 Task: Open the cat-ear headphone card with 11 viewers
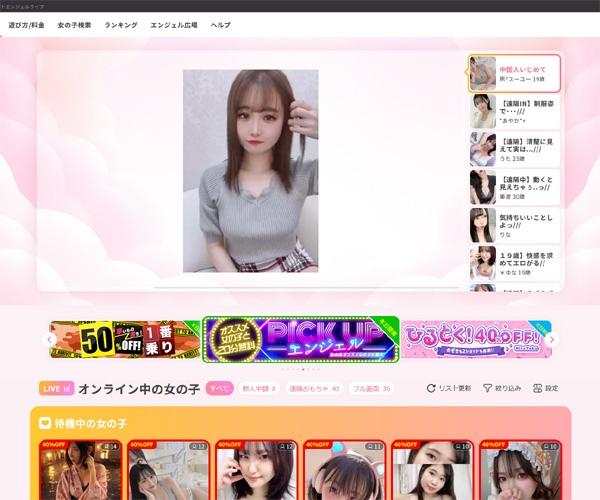(x=344, y=470)
